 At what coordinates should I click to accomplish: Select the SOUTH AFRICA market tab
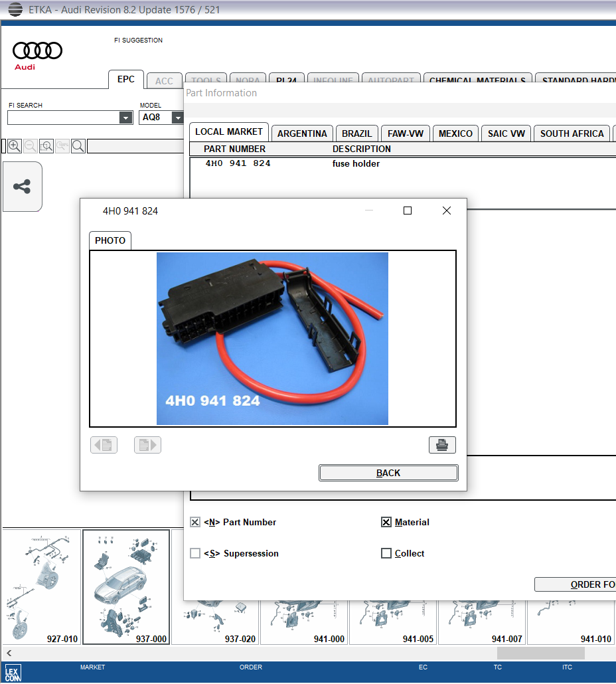[572, 133]
